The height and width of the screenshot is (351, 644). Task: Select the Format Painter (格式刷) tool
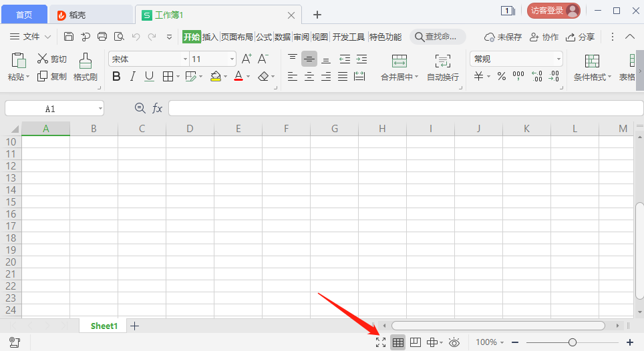(86, 67)
